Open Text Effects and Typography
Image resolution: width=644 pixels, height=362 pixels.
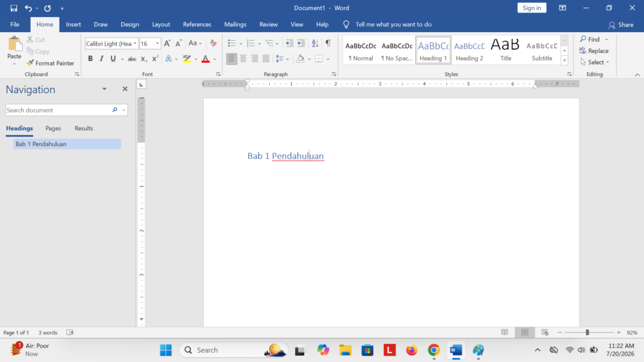click(x=169, y=59)
